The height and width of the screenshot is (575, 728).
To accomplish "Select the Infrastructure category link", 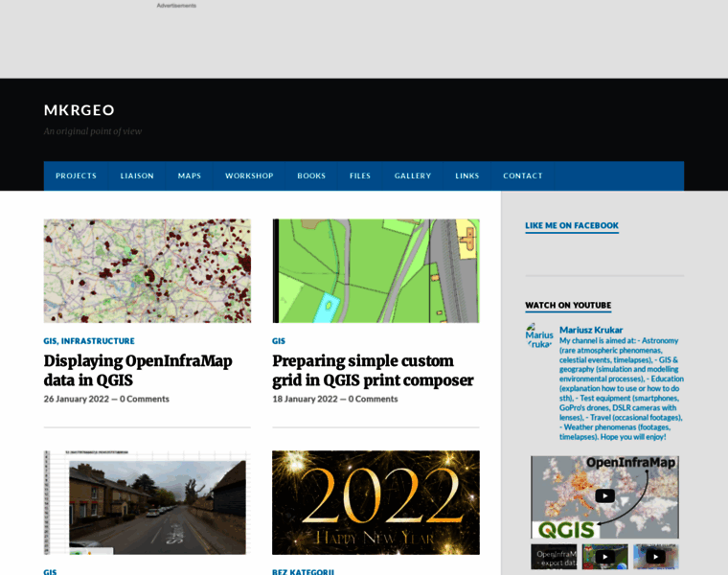I will [98, 341].
